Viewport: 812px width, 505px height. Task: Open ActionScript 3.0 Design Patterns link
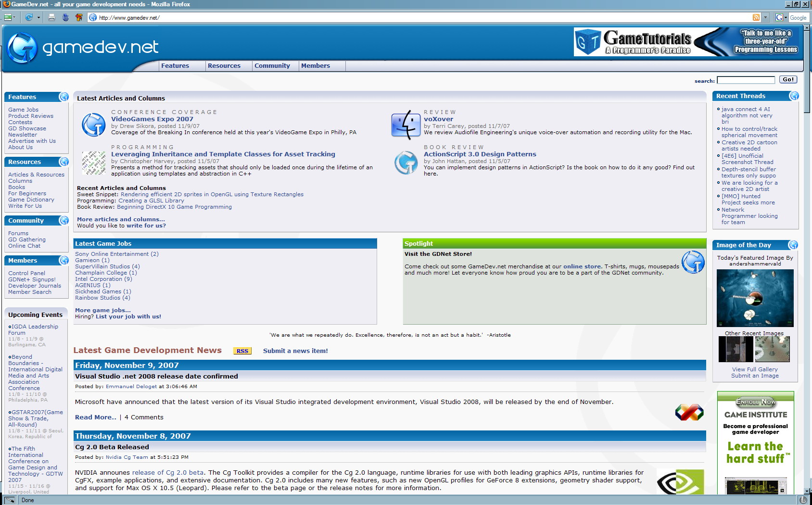[480, 154]
